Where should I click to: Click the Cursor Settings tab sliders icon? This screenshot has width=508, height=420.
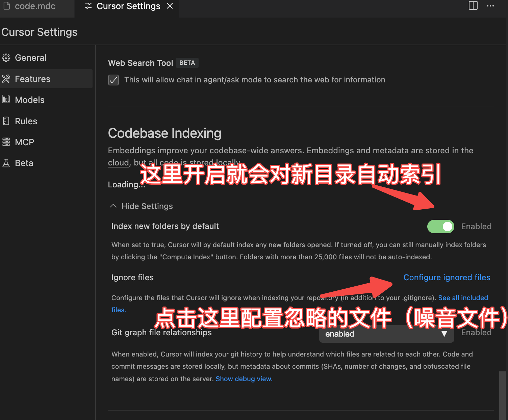coord(88,6)
